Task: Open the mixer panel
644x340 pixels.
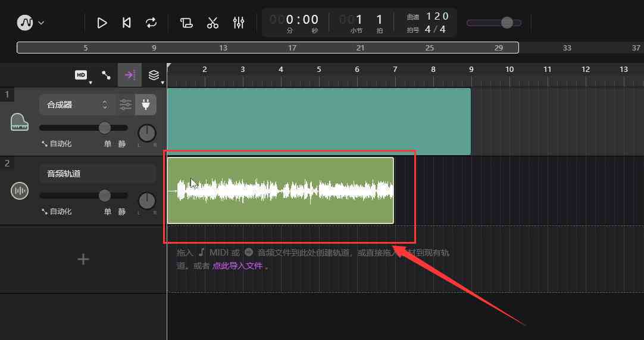Action: (x=239, y=23)
